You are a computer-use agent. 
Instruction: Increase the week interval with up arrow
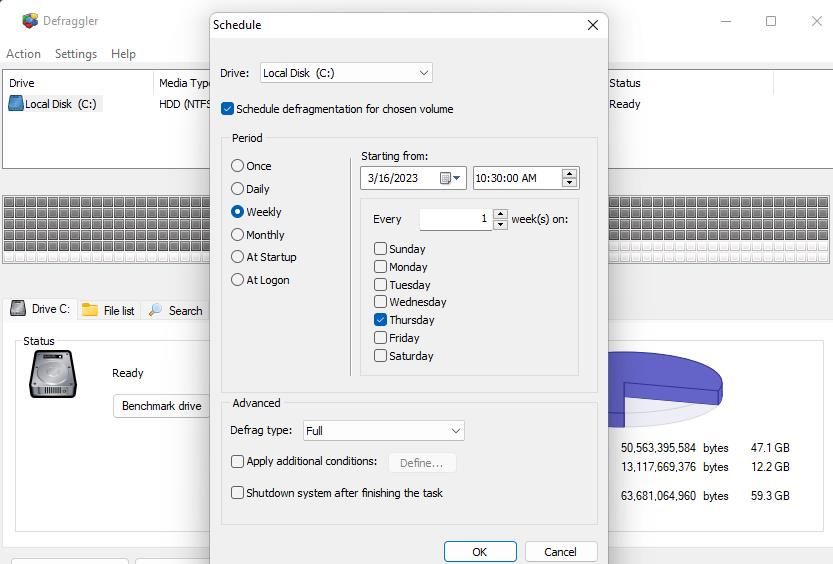(x=500, y=214)
